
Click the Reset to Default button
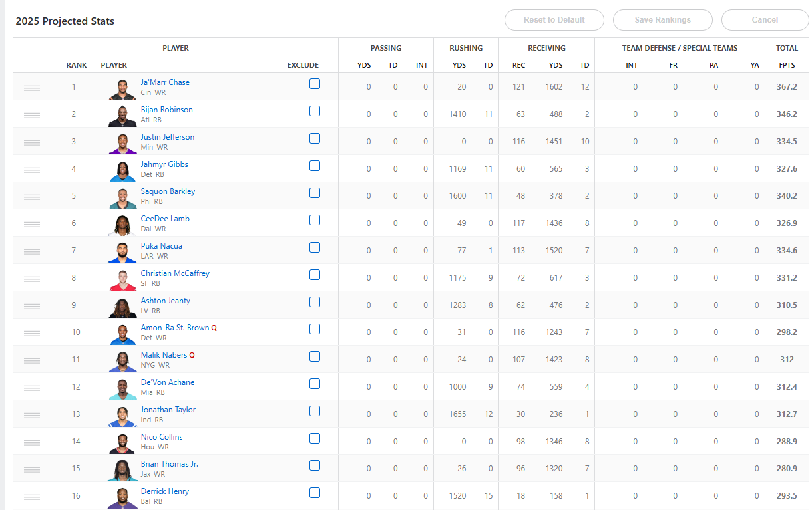(554, 20)
